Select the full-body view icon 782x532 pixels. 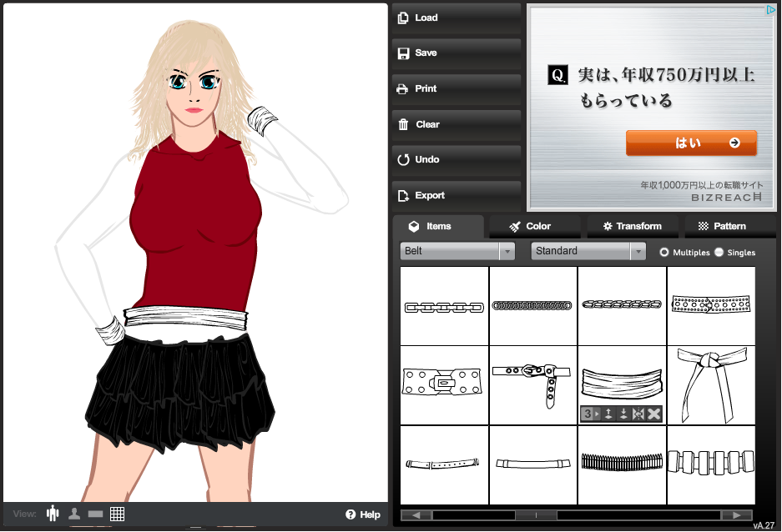[x=53, y=514]
